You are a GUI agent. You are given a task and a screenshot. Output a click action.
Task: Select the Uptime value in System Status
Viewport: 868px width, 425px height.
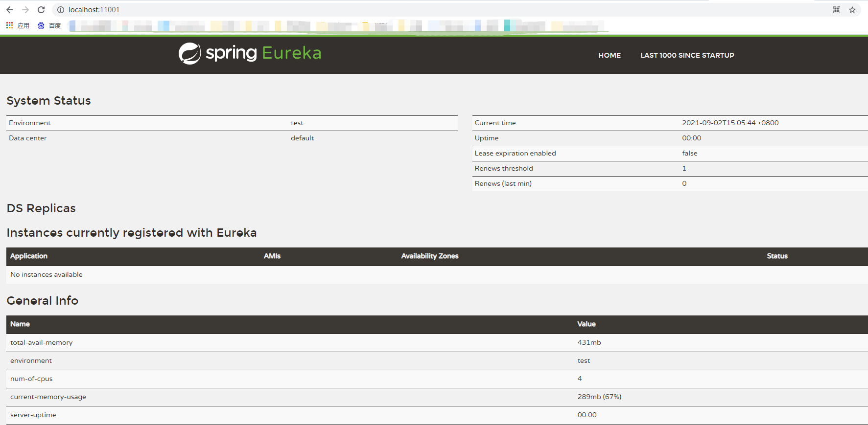pyautogui.click(x=691, y=138)
